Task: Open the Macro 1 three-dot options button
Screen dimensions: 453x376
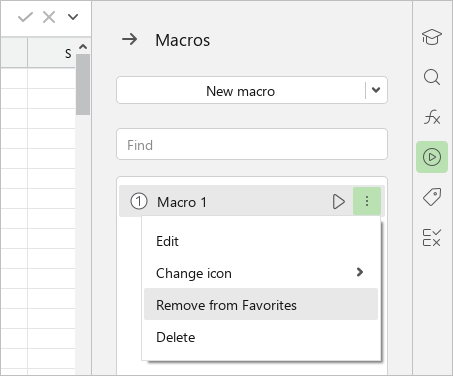Action: [x=367, y=201]
